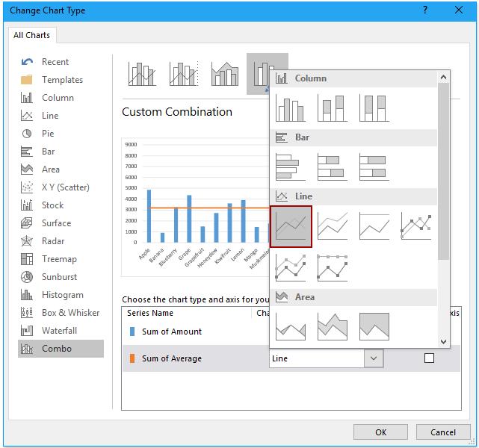Click the Custom Combination chart preview

pos(196,207)
